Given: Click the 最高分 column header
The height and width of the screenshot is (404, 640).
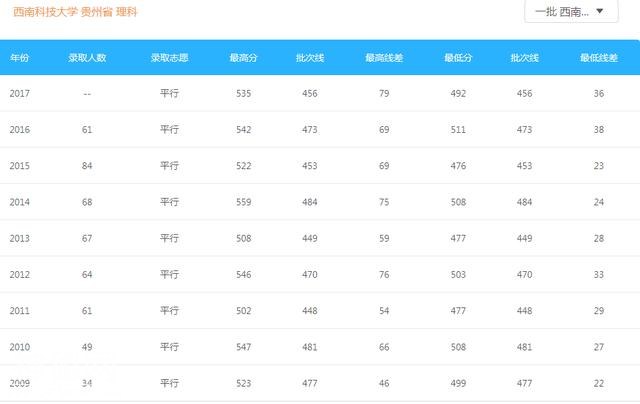Looking at the screenshot, I should pyautogui.click(x=243, y=58).
